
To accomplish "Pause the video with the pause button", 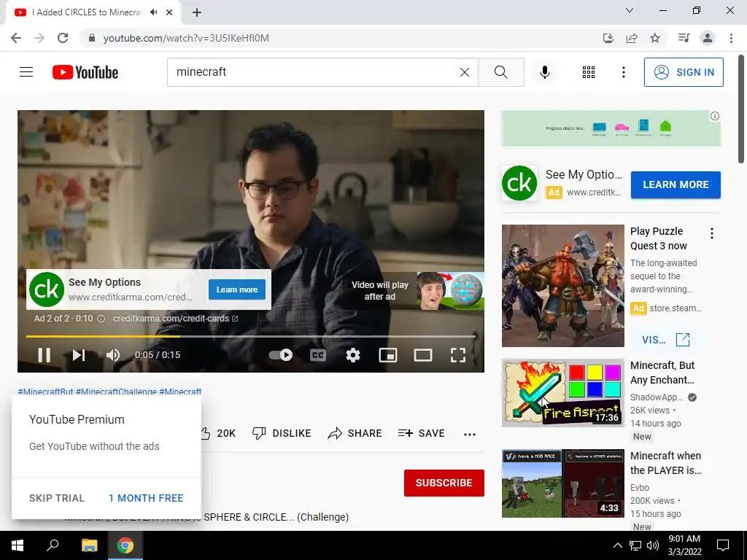I will click(44, 355).
